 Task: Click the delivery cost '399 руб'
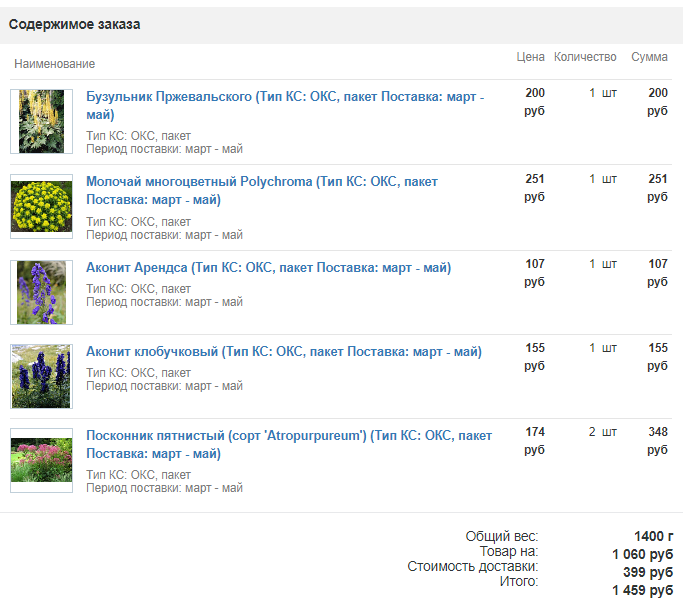[648, 572]
